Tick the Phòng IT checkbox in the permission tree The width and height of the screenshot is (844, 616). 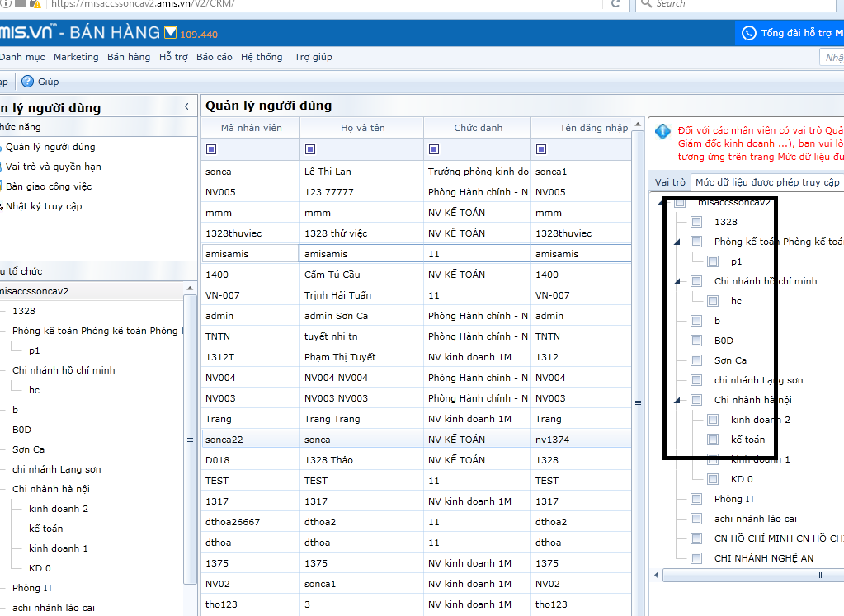coord(696,499)
